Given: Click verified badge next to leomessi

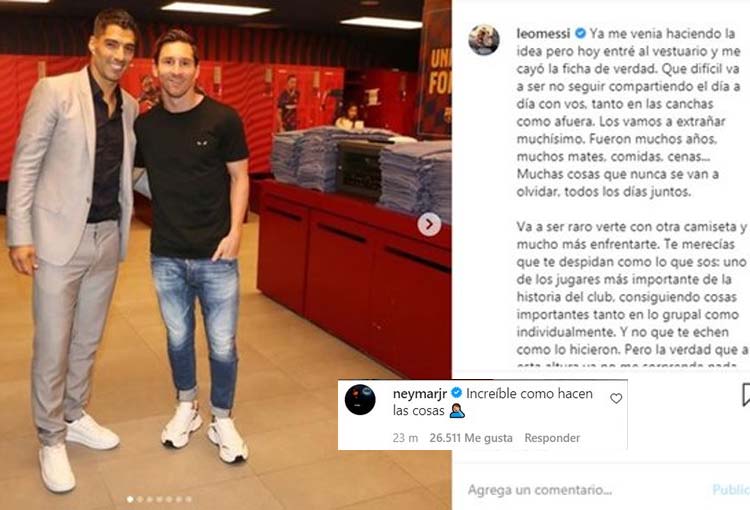Looking at the screenshot, I should pos(580,33).
